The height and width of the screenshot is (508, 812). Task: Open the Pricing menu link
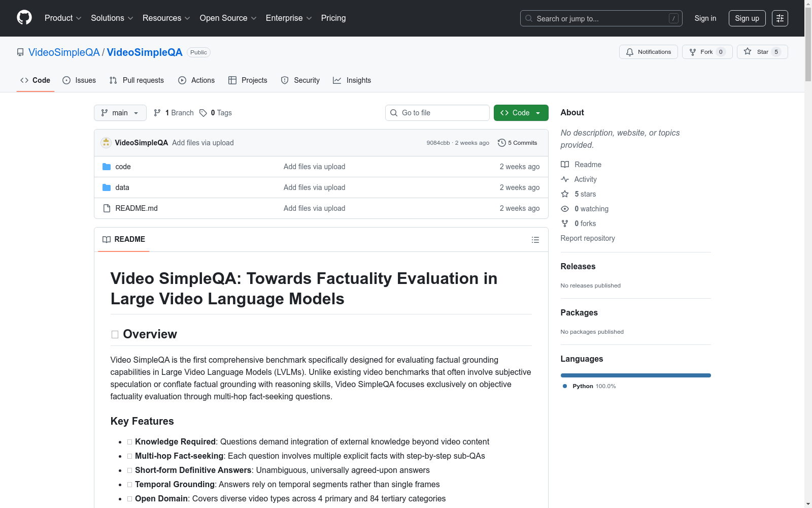pyautogui.click(x=333, y=18)
